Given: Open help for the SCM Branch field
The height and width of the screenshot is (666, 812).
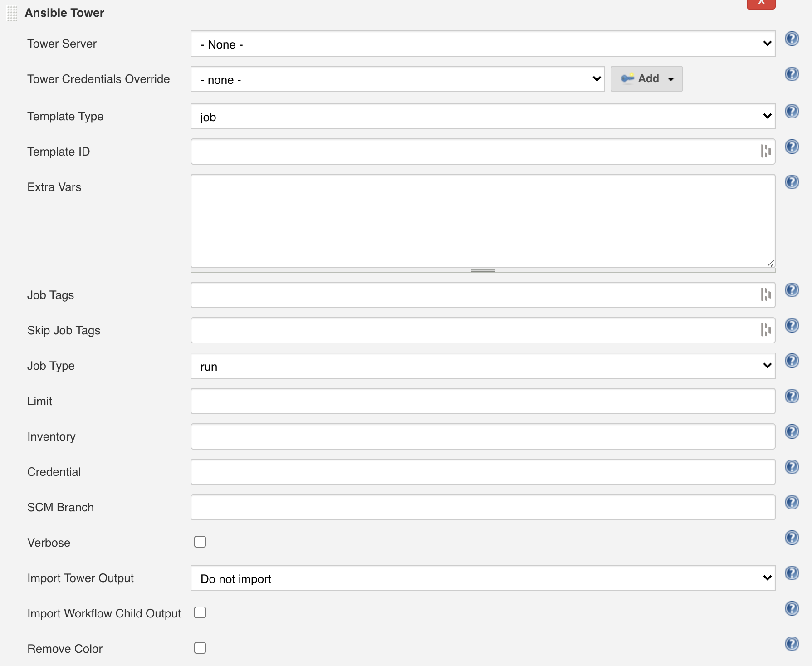Looking at the screenshot, I should [x=792, y=502].
